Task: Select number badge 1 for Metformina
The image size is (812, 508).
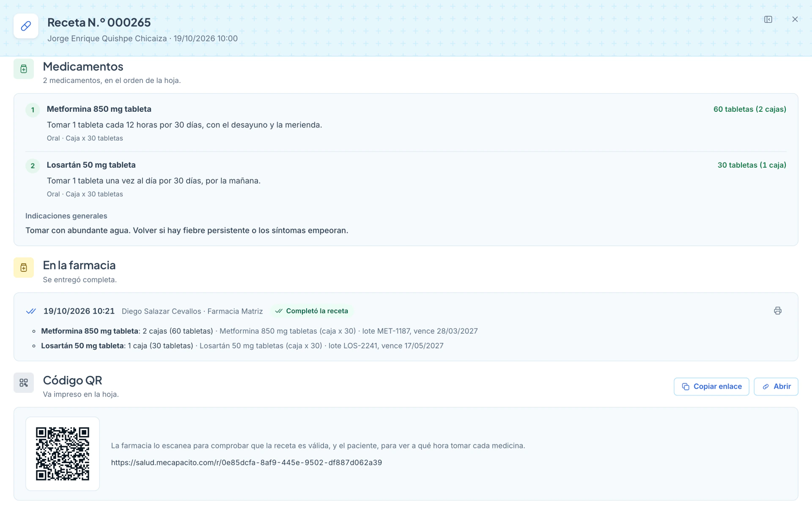Action: (33, 110)
